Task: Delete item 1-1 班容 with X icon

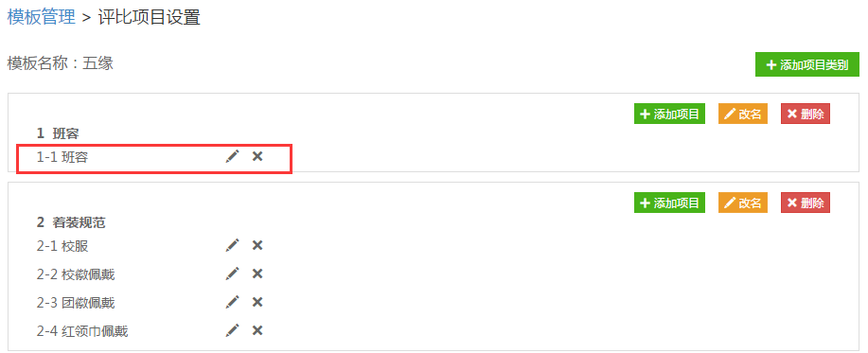Action: click(257, 156)
